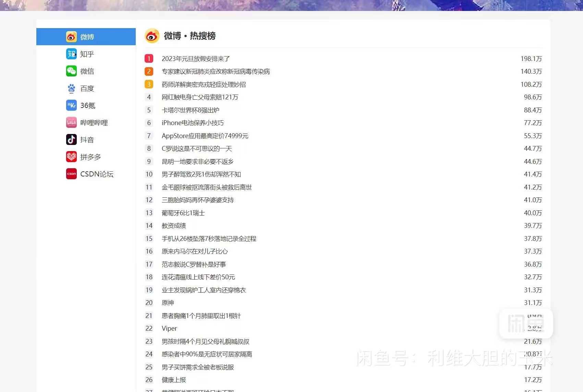Open topic 业主发现锅炉工人室内还穿棉衣
The height and width of the screenshot is (392, 583).
[x=204, y=290]
